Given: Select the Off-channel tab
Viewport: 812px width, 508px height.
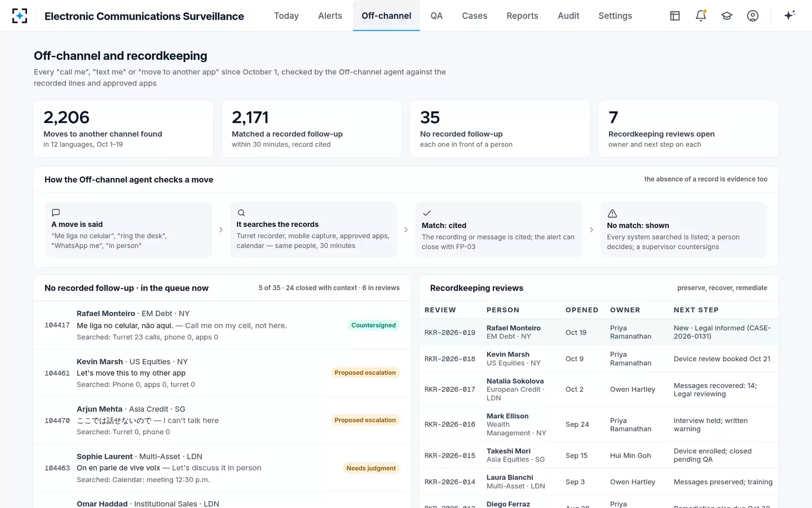Looking at the screenshot, I should click(386, 16).
